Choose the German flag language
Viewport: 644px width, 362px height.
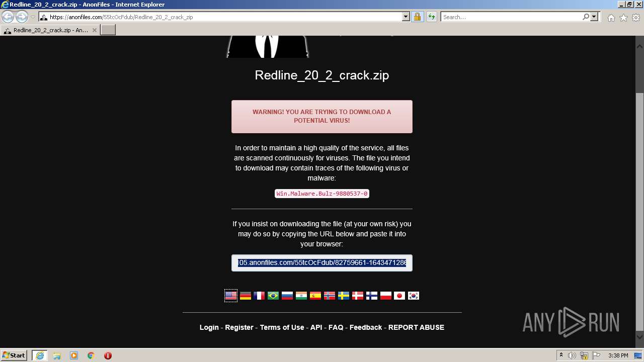click(245, 296)
